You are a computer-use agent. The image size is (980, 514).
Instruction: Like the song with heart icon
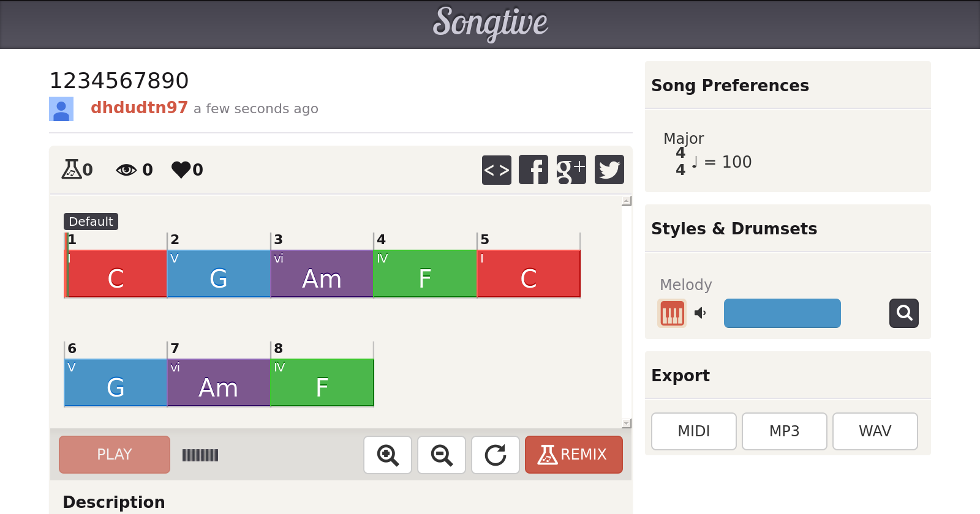coord(181,169)
